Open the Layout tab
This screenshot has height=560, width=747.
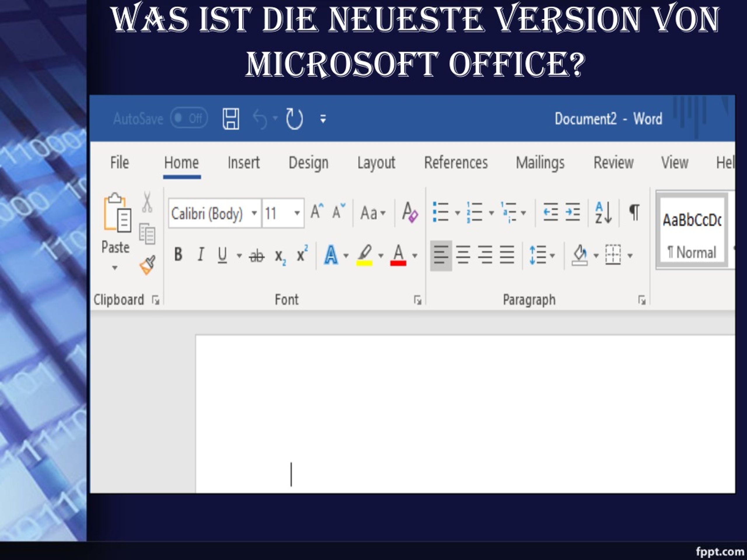(x=376, y=163)
